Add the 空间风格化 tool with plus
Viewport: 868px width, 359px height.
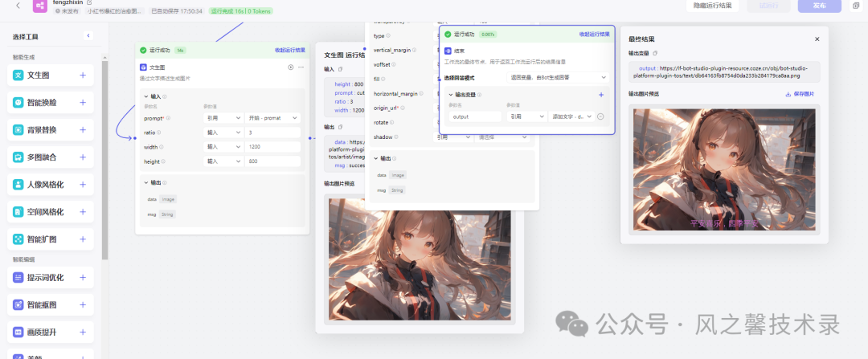click(x=83, y=212)
